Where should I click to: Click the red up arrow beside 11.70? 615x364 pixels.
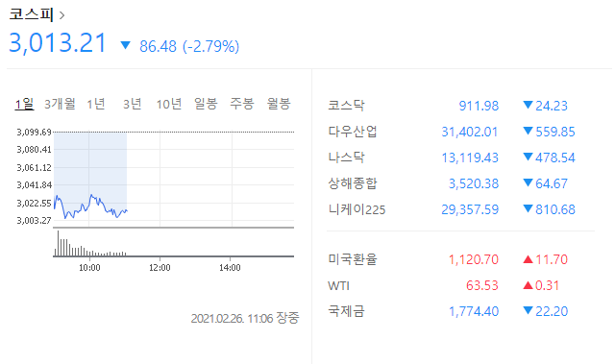pos(528,259)
